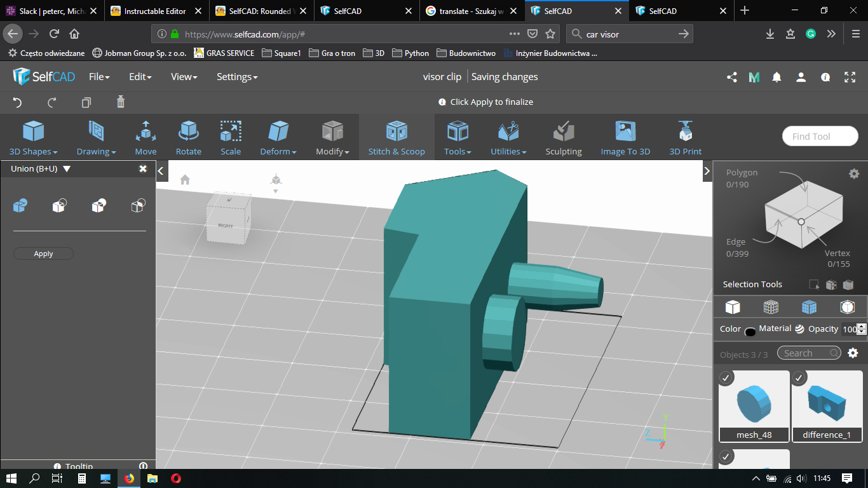Click the copy object icon
868x488 pixels.
pyautogui.click(x=86, y=102)
